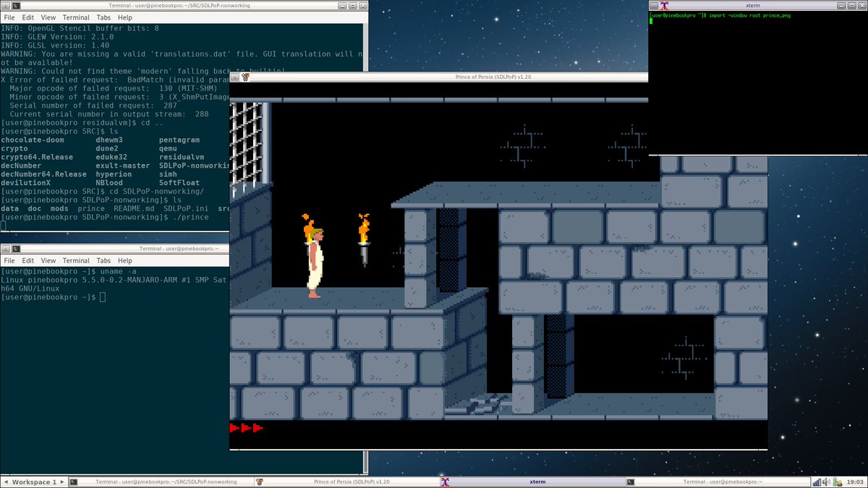Click the network signal icon in the system tray
The image size is (868, 488).
tap(817, 481)
